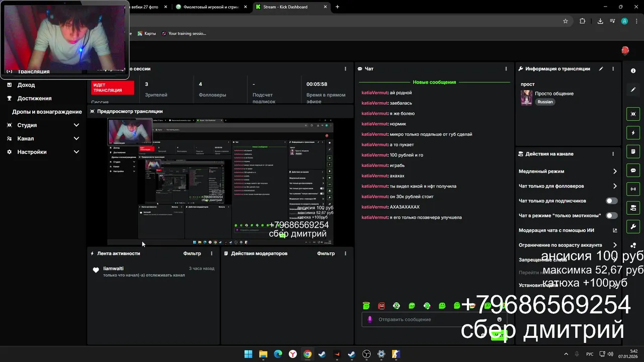644x362 pixels.
Task: Close the Stream - Kick Dashboard tab
Action: pyautogui.click(x=326, y=7)
